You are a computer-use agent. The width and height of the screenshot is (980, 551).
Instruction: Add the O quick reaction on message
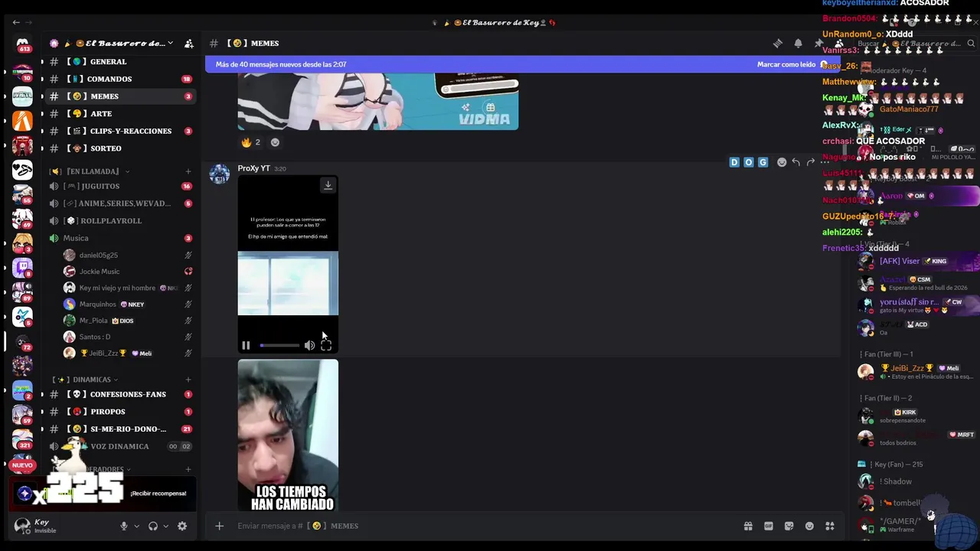pyautogui.click(x=749, y=162)
